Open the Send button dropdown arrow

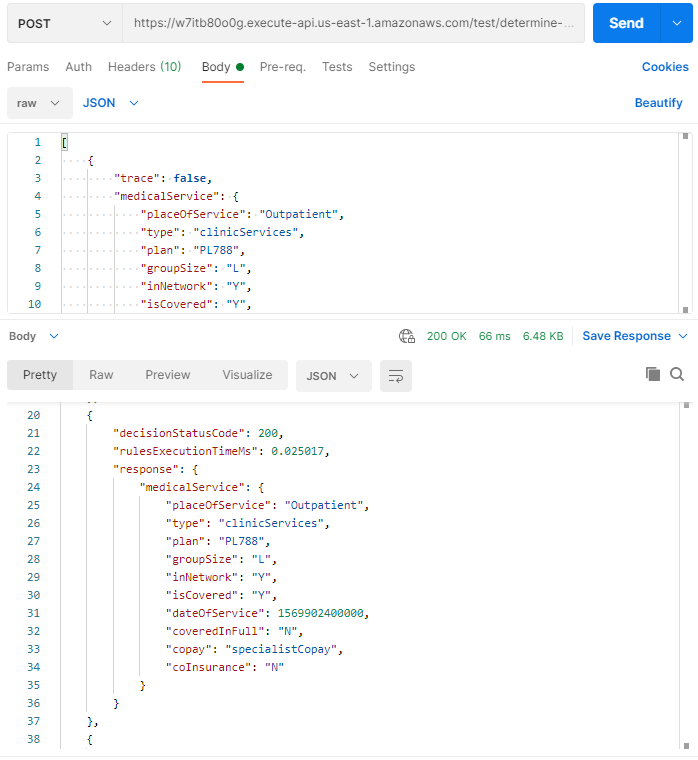click(677, 23)
